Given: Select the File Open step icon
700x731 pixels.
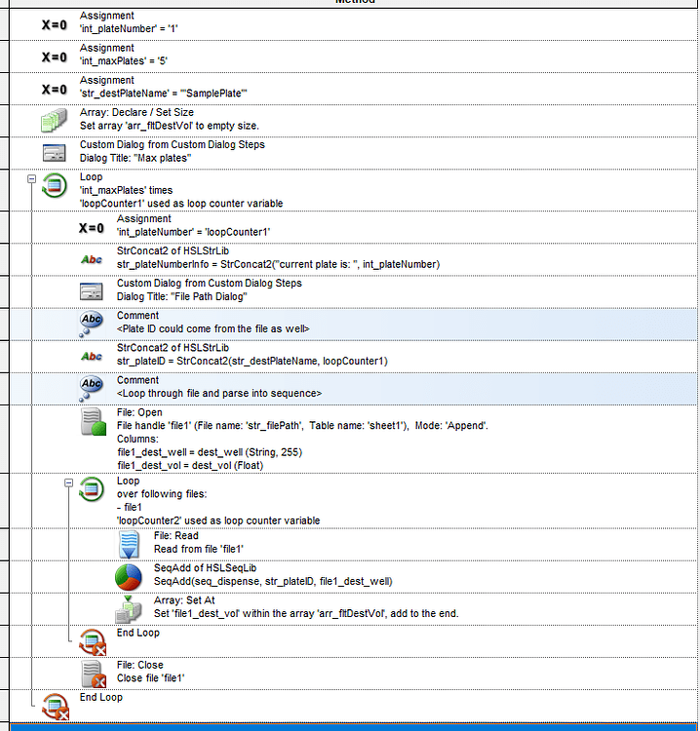Looking at the screenshot, I should click(93, 422).
